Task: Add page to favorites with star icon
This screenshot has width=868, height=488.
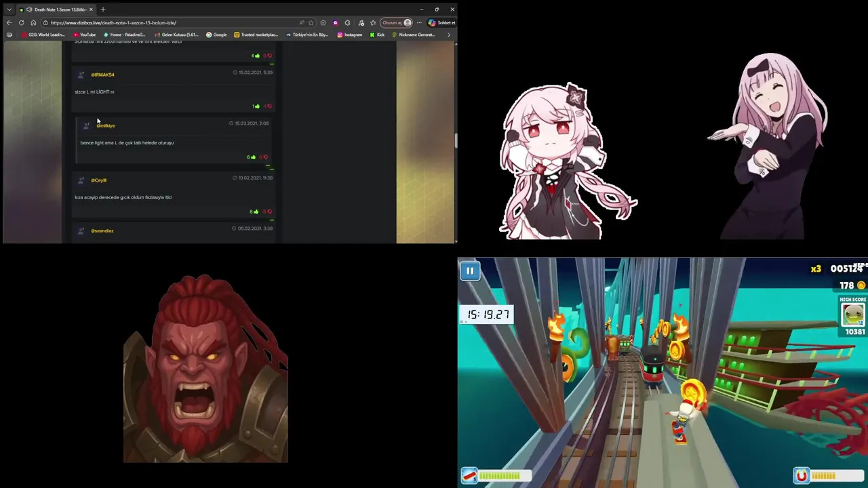Action: (311, 22)
